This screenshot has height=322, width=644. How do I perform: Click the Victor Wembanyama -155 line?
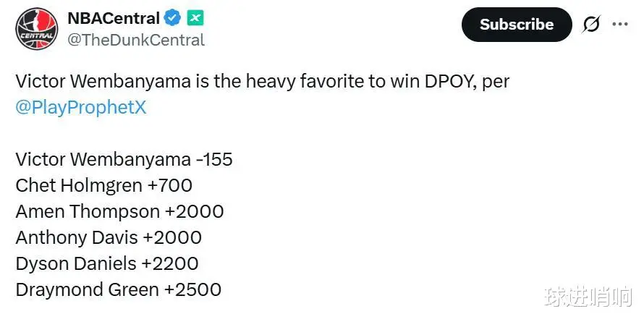pos(124,159)
